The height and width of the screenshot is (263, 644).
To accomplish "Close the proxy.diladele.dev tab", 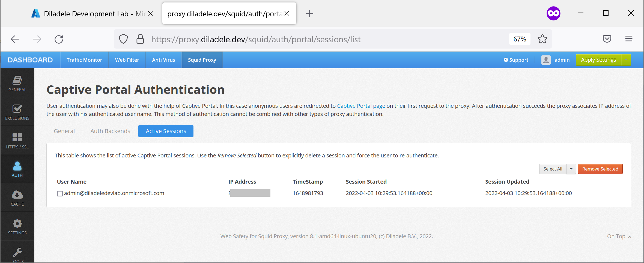I will 287,13.
